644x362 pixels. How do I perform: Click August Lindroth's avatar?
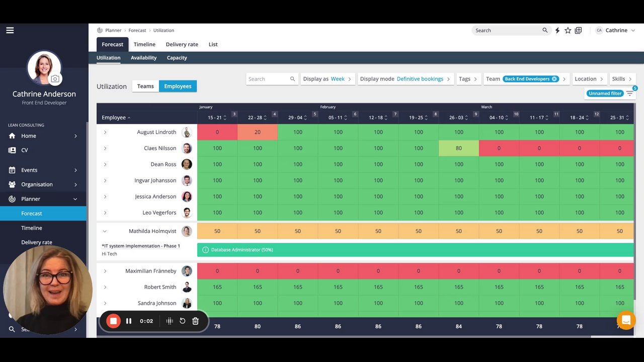(x=187, y=132)
